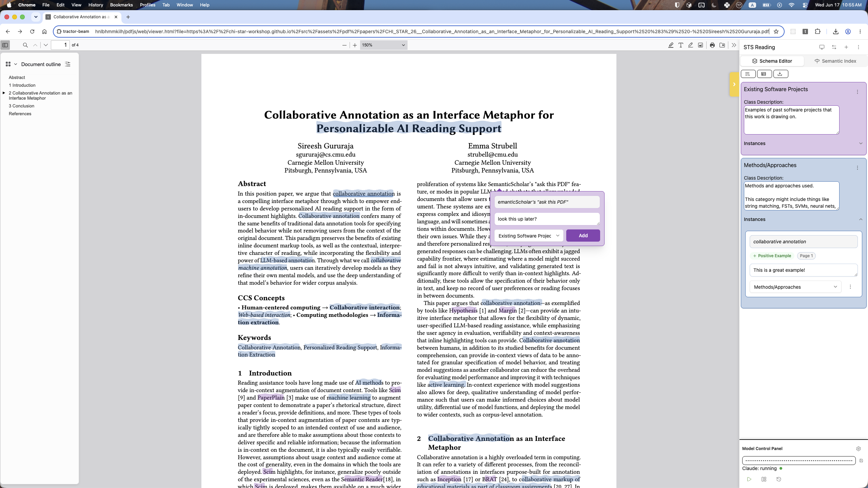Click the add-list button in schema toolbar

[748, 74]
